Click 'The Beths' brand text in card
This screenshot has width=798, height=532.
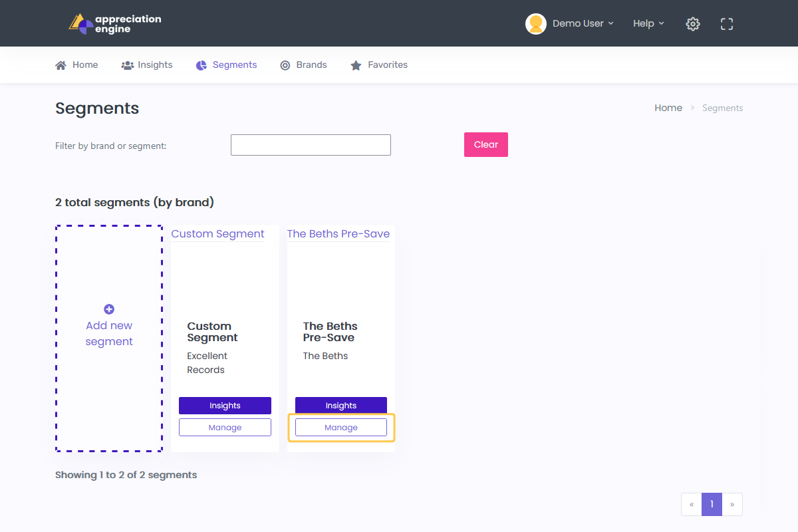coord(325,356)
